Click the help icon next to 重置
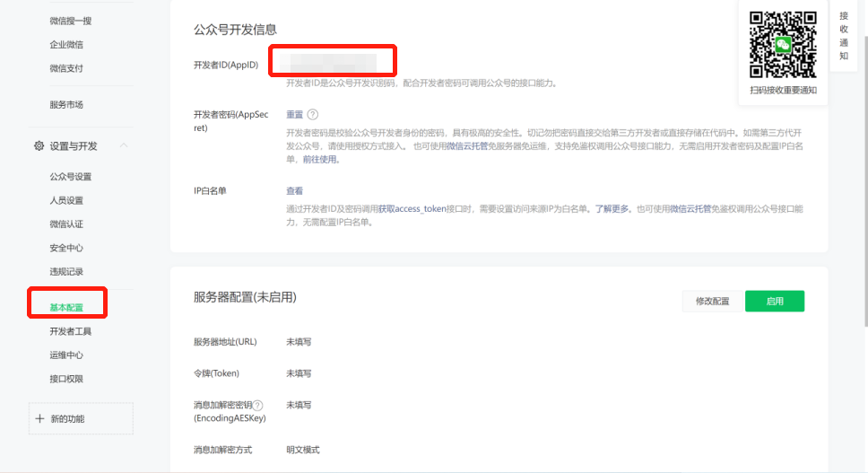Viewport: 868px width, 473px height. click(312, 115)
